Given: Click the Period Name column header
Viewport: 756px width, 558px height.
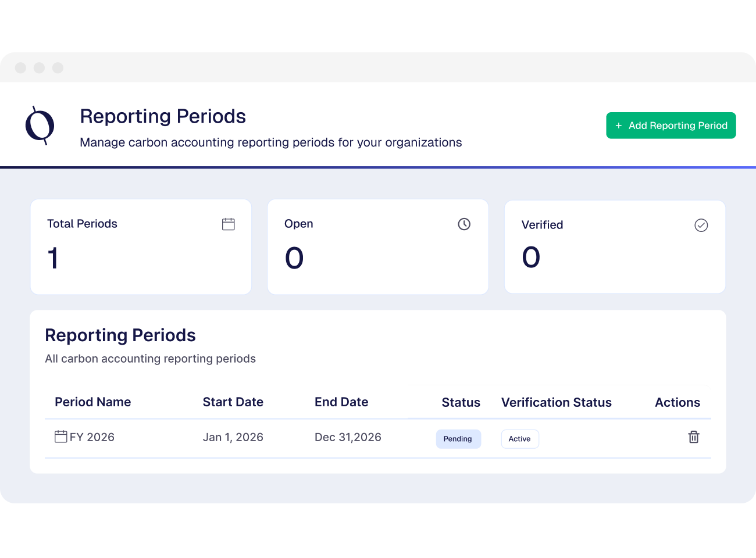Looking at the screenshot, I should pos(93,402).
